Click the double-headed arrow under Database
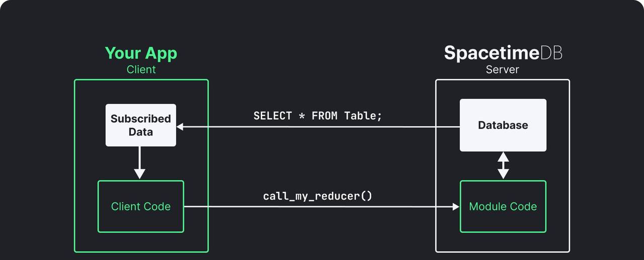This screenshot has height=260, width=644. pos(503,166)
